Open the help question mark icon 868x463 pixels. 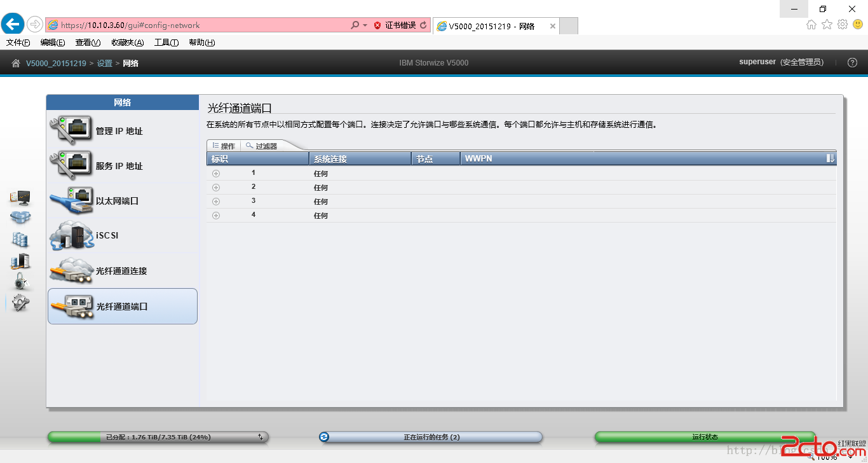(x=853, y=62)
